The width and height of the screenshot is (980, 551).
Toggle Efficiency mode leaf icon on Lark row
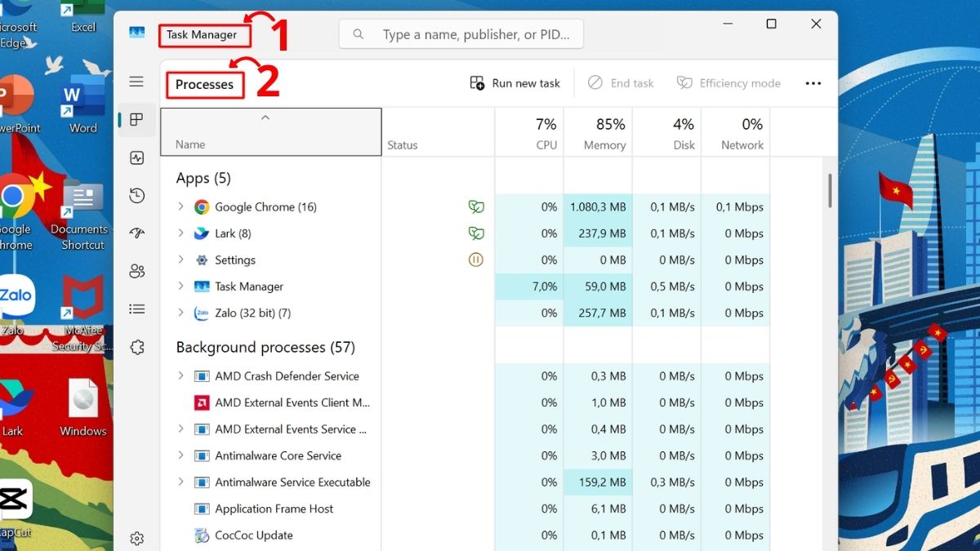[476, 233]
